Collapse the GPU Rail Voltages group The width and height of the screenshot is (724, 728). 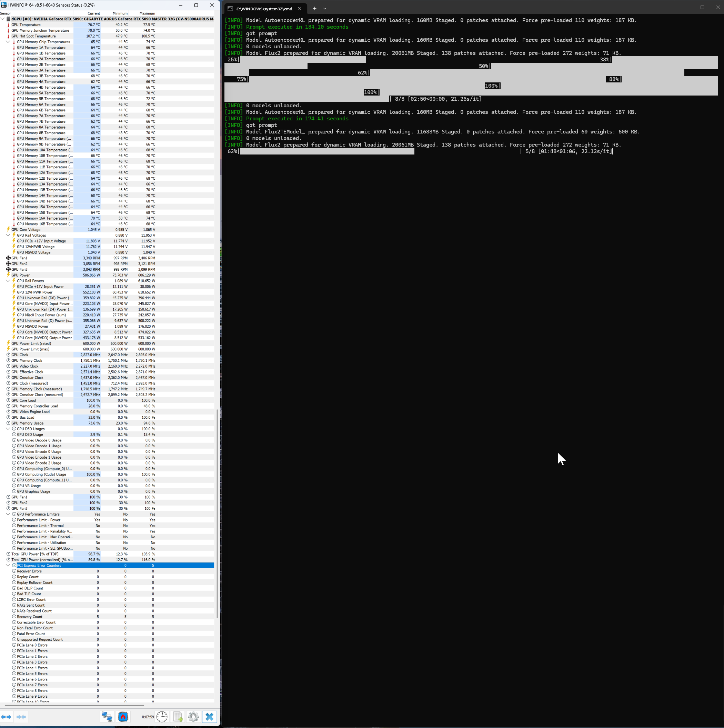tap(8, 235)
